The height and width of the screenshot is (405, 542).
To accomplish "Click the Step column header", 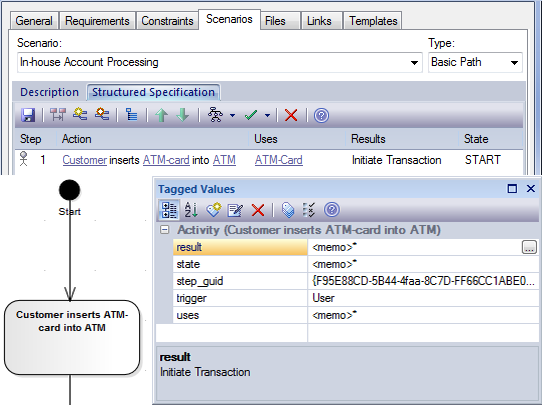I will pyautogui.click(x=36, y=139).
